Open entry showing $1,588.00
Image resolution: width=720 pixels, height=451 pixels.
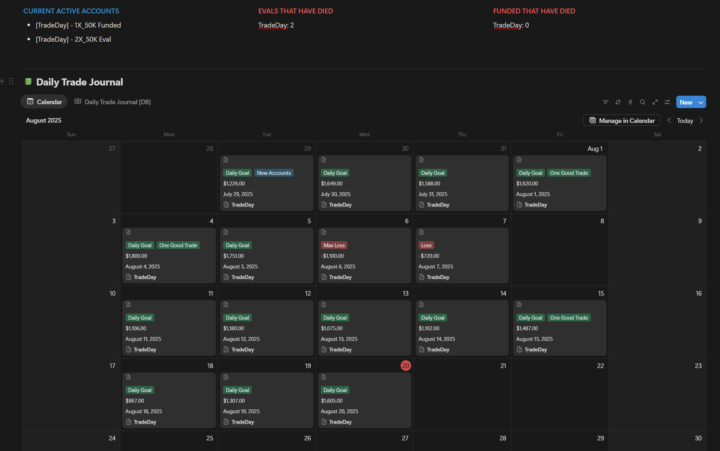pos(462,183)
